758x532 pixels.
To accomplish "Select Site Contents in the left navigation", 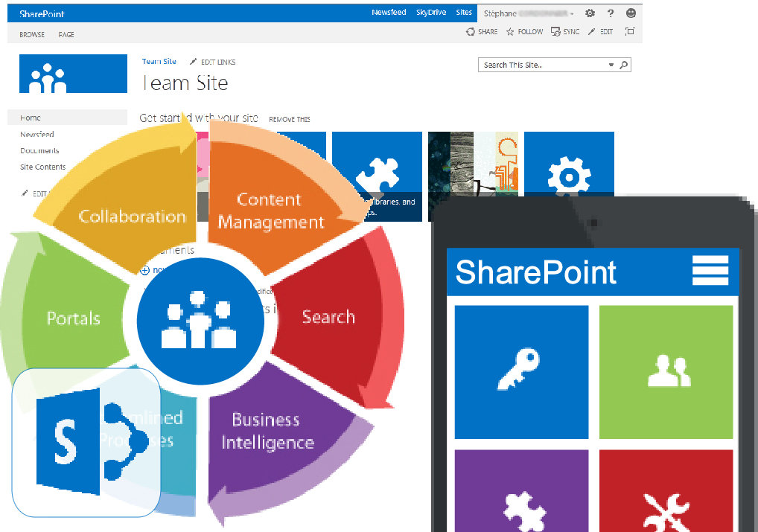I will (43, 167).
